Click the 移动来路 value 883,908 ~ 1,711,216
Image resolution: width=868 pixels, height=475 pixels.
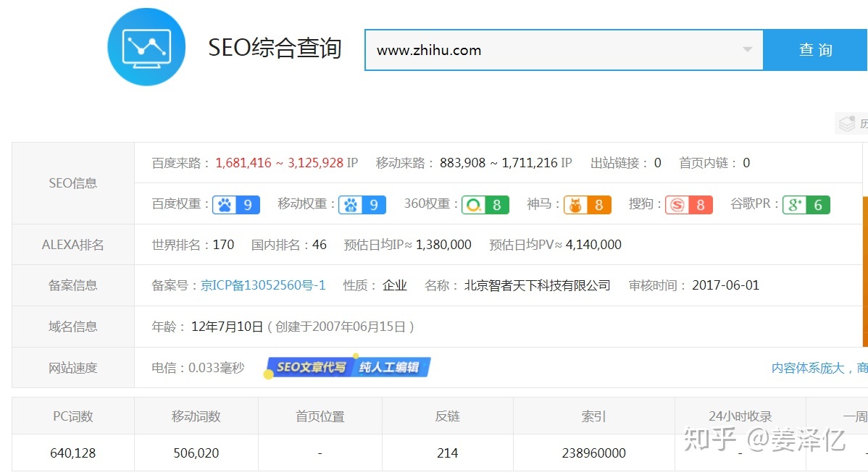coord(498,163)
